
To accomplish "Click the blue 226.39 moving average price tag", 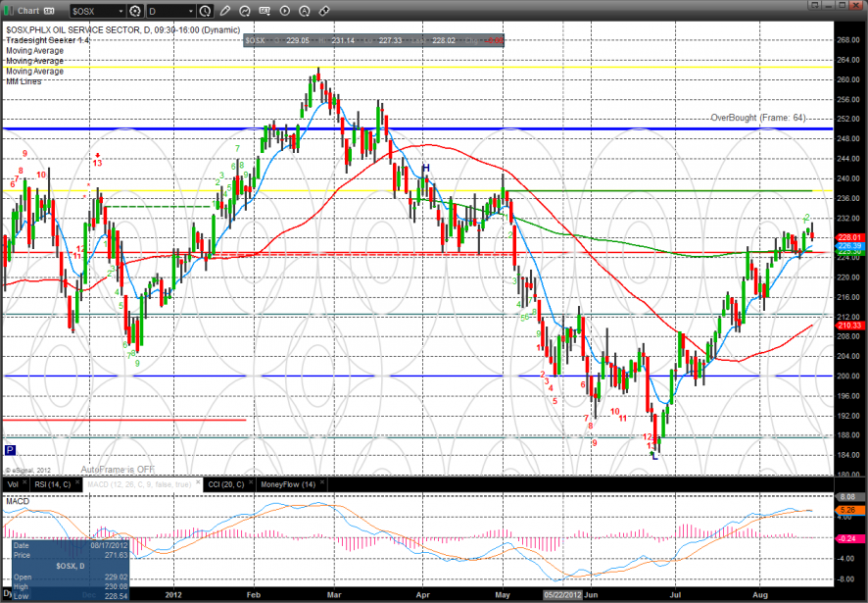I will [x=849, y=245].
